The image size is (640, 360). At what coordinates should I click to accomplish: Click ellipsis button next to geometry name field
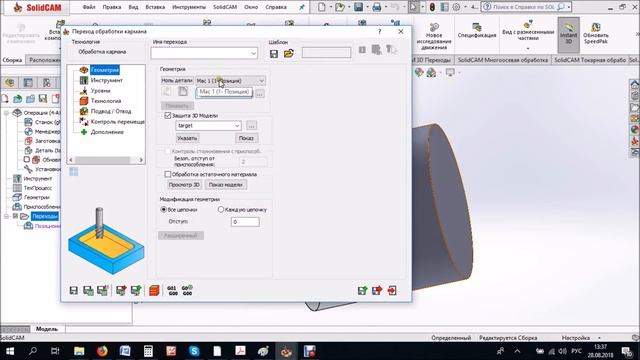tap(260, 93)
